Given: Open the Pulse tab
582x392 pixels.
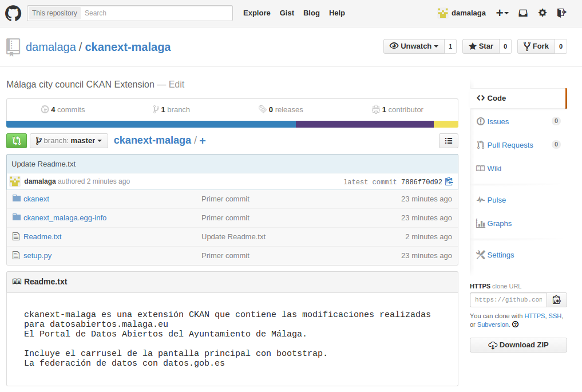Looking at the screenshot, I should click(496, 200).
